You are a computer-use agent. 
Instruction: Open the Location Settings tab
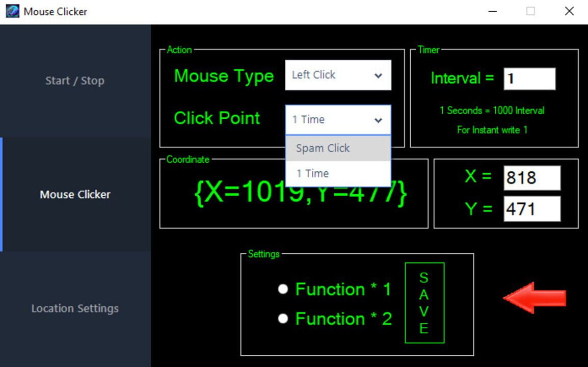[x=75, y=308]
